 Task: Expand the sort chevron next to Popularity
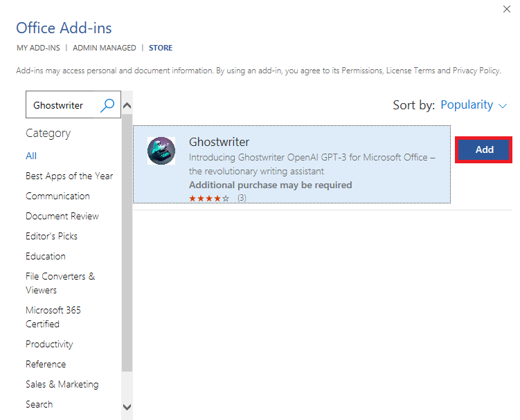pos(503,106)
